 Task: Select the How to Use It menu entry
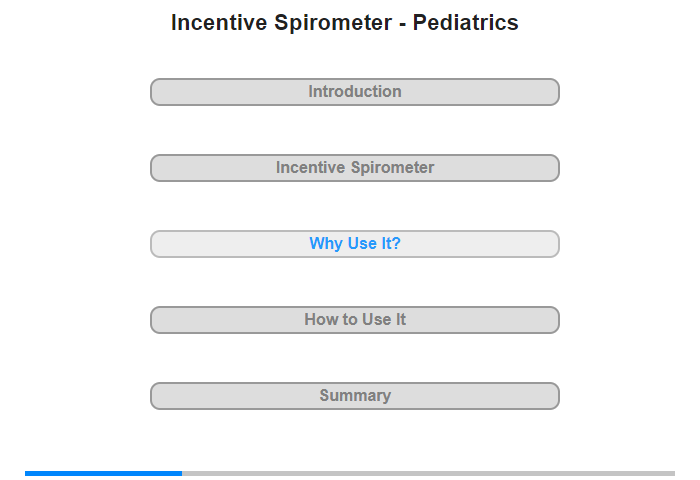pos(354,320)
